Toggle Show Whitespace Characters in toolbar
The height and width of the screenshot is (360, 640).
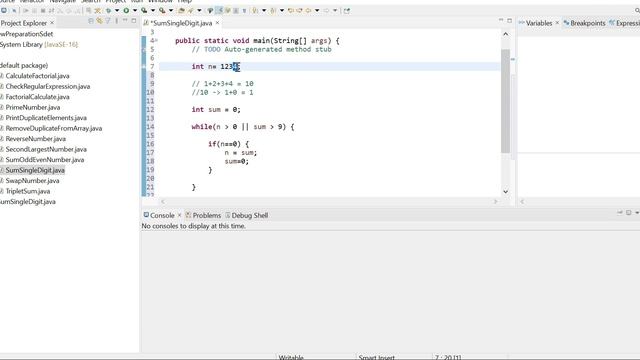click(x=244, y=11)
